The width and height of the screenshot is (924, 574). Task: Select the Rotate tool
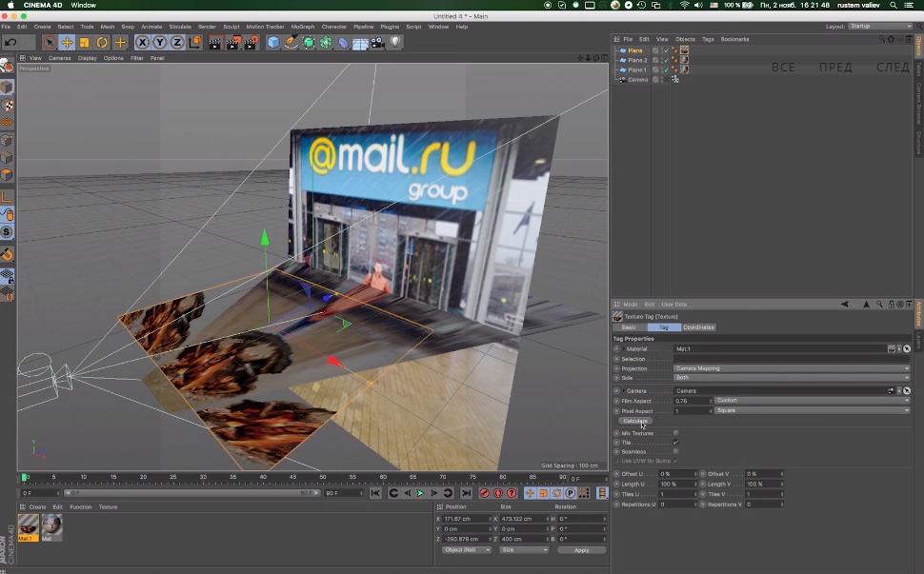pos(102,43)
